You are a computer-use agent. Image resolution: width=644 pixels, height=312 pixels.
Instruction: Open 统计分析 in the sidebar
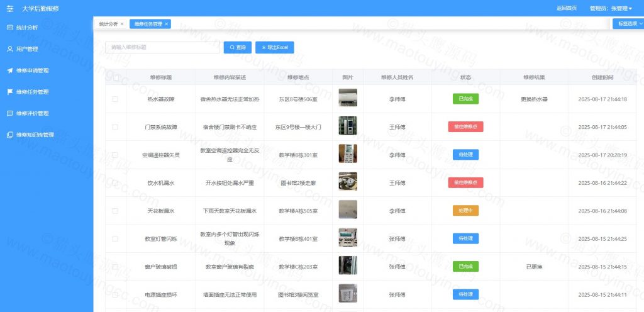click(x=26, y=28)
